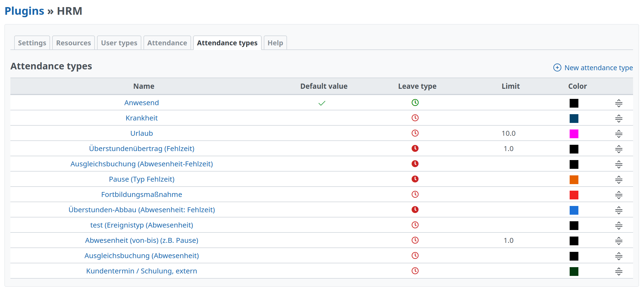Open the Urlaub attendance type
644x289 pixels.
(142, 133)
